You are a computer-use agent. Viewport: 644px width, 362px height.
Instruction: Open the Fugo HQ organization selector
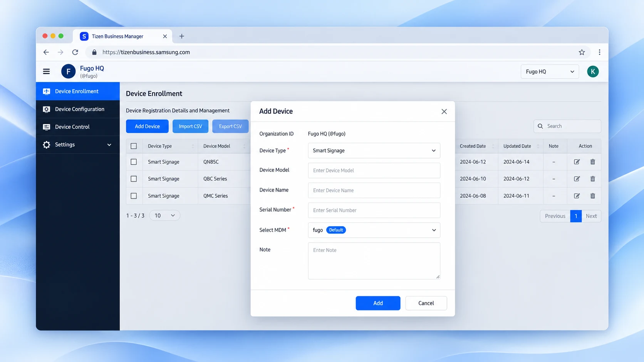click(x=550, y=72)
